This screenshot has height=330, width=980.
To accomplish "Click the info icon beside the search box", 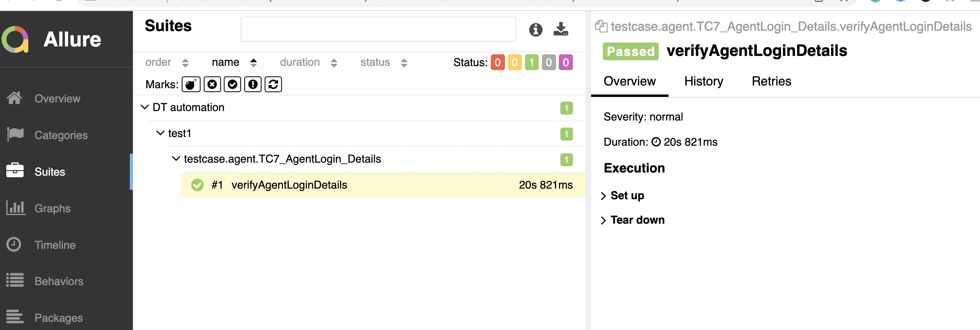I will click(536, 30).
